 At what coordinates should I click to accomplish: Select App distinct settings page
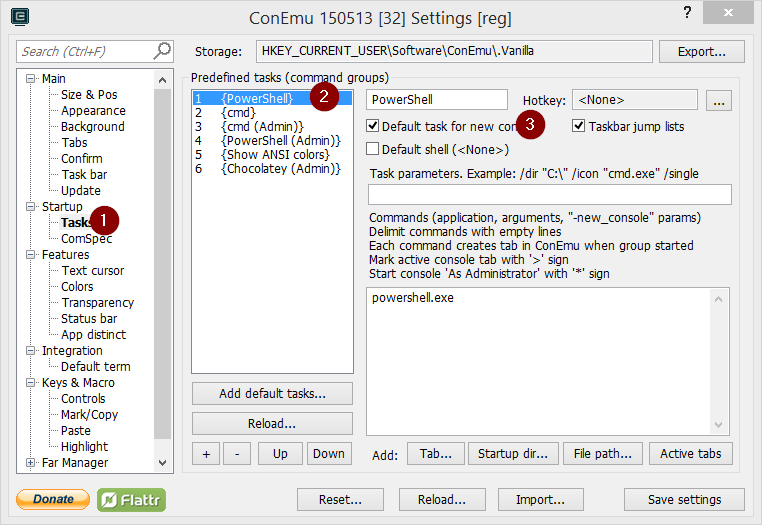(x=93, y=335)
